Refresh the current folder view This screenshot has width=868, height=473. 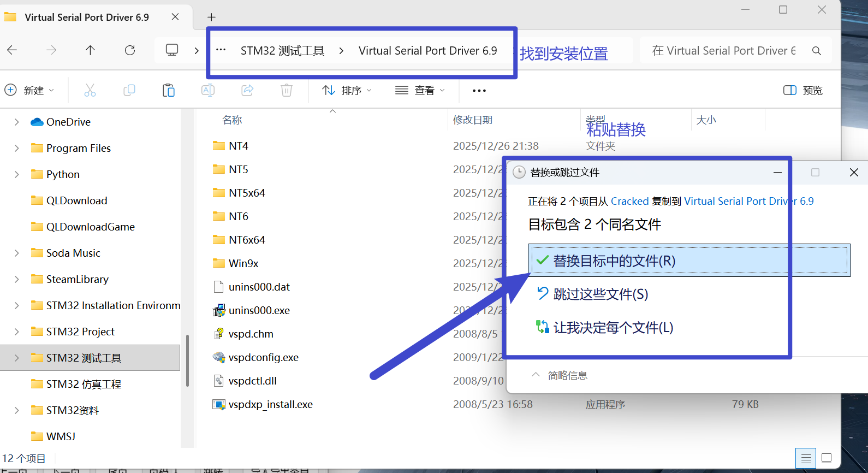(130, 50)
